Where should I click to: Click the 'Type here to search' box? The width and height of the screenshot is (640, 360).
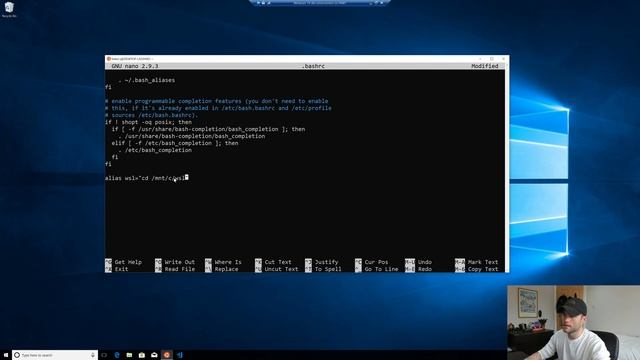point(55,355)
